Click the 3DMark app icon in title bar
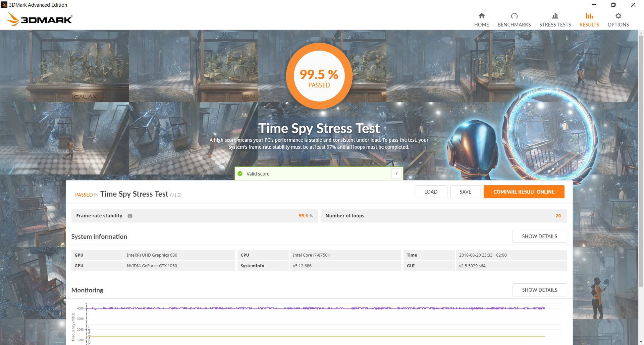This screenshot has width=644, height=345. (4, 5)
